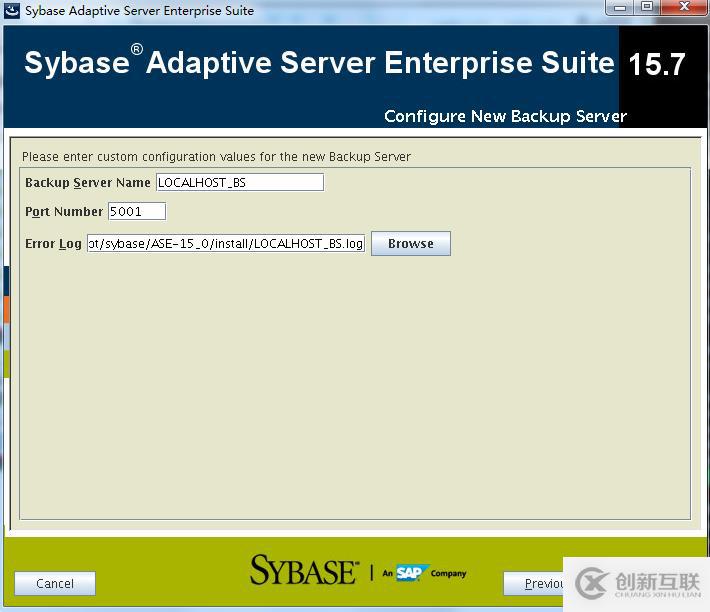Click the SYBASE logo at the bottom
The image size is (710, 612).
coord(302,570)
